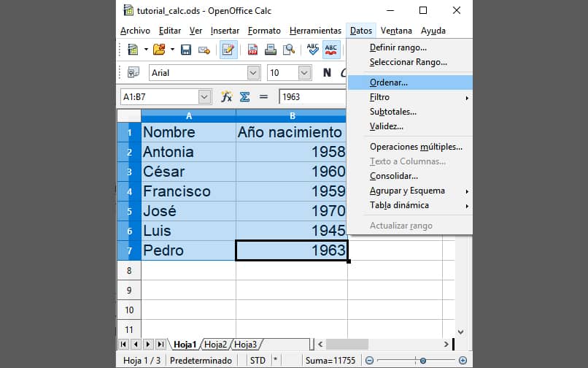This screenshot has height=368, width=588.
Task: Open the Page Preview magnifier icon
Action: coord(288,50)
